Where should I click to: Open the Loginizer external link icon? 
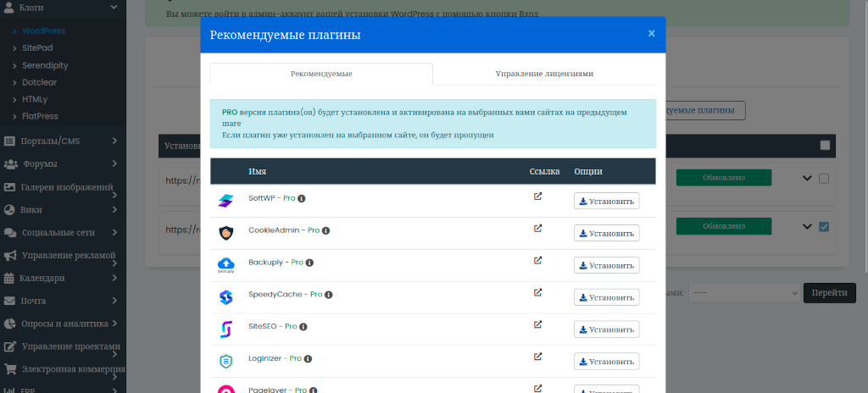point(537,357)
